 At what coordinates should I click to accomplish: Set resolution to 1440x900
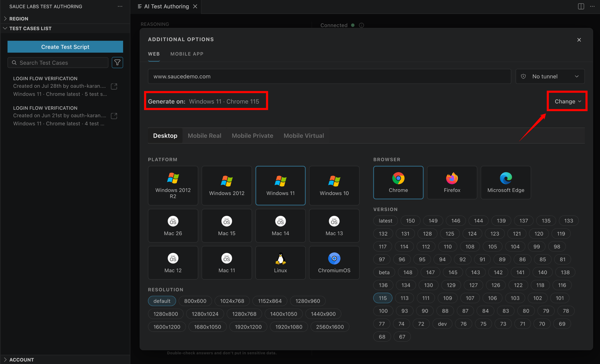(323, 314)
